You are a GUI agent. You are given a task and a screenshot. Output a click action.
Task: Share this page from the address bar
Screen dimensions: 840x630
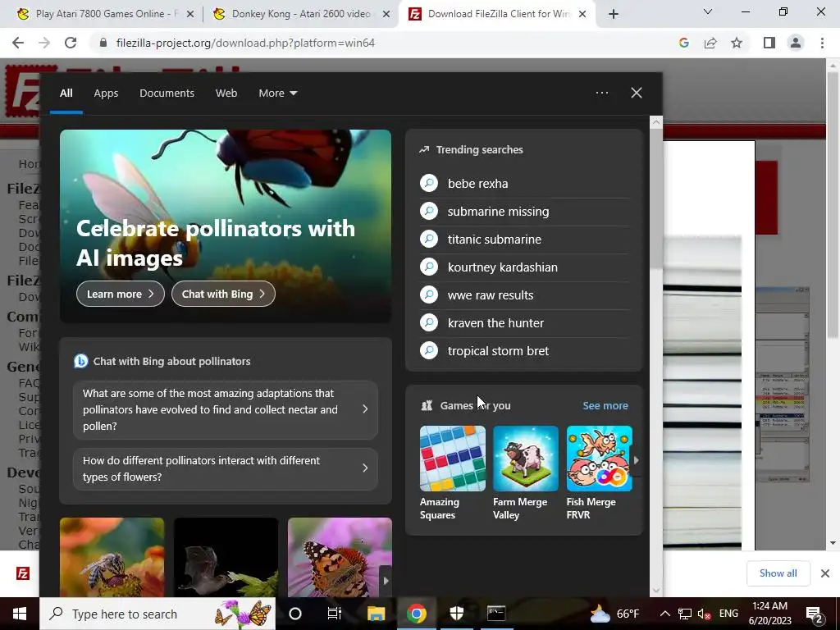pyautogui.click(x=710, y=43)
